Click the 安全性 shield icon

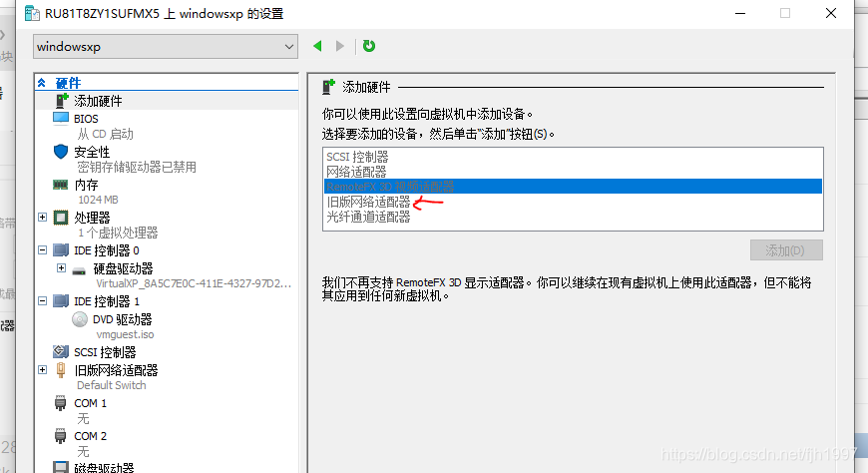tap(61, 152)
